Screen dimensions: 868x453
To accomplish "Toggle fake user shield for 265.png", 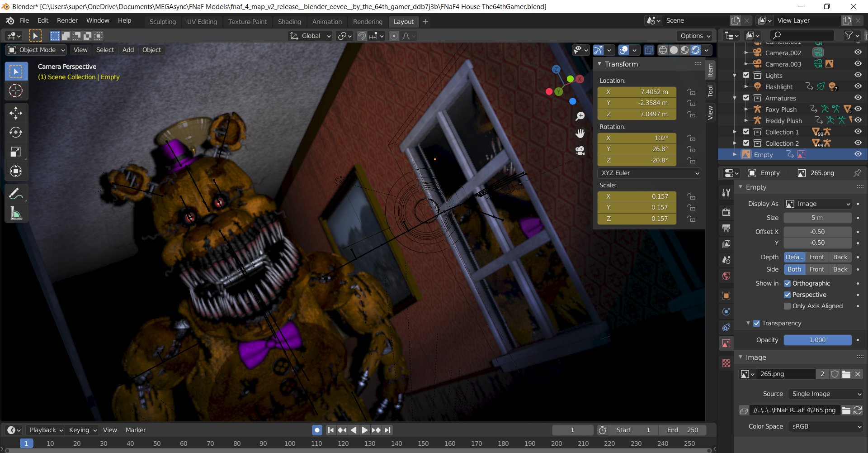I will point(835,374).
